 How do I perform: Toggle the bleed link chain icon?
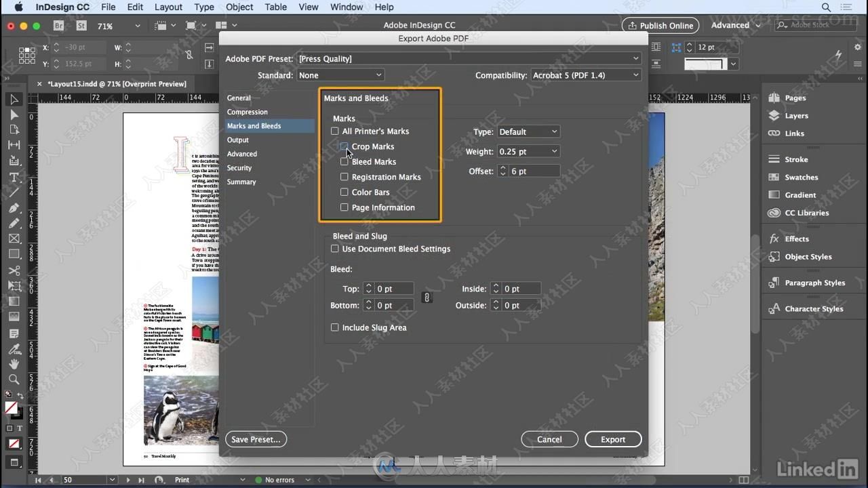point(427,297)
